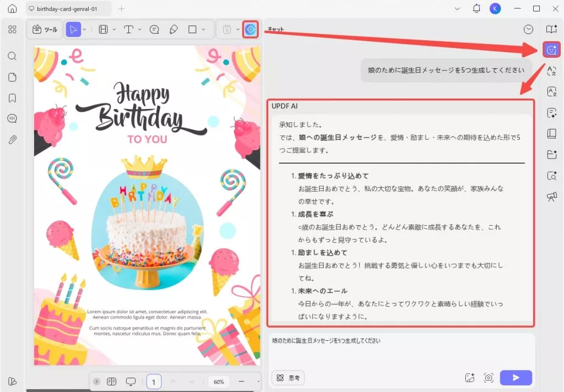Select the text typewriter tool
564x392 pixels.
click(x=129, y=30)
